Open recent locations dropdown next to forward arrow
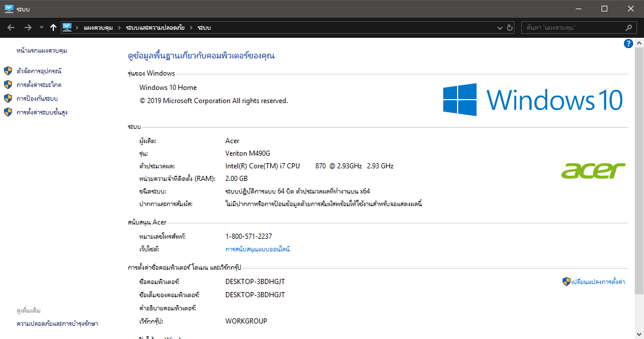 coord(41,27)
